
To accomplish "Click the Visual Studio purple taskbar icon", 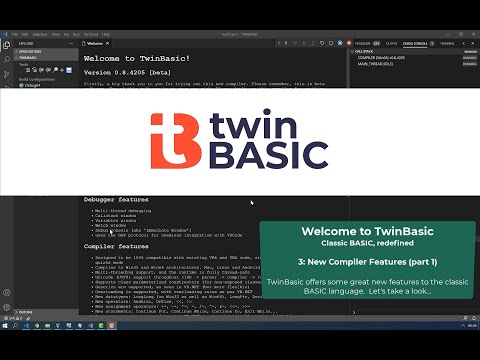I will pyautogui.click(x=90, y=326).
